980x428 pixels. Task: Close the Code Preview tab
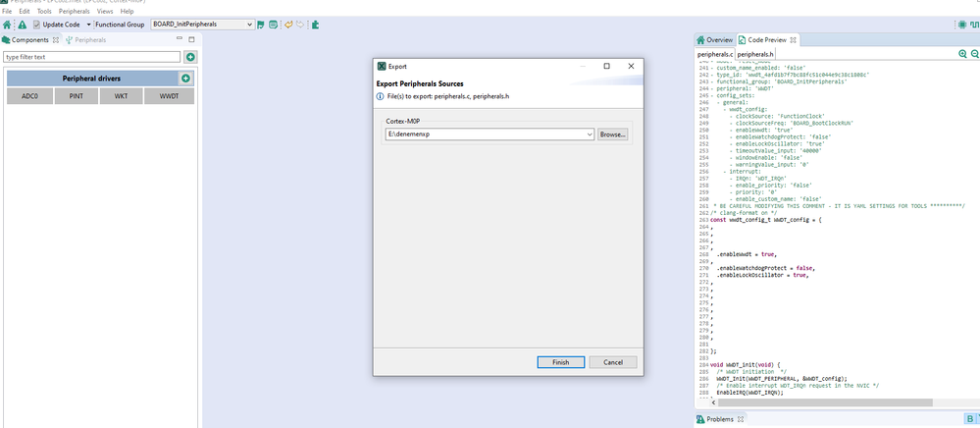click(x=794, y=39)
